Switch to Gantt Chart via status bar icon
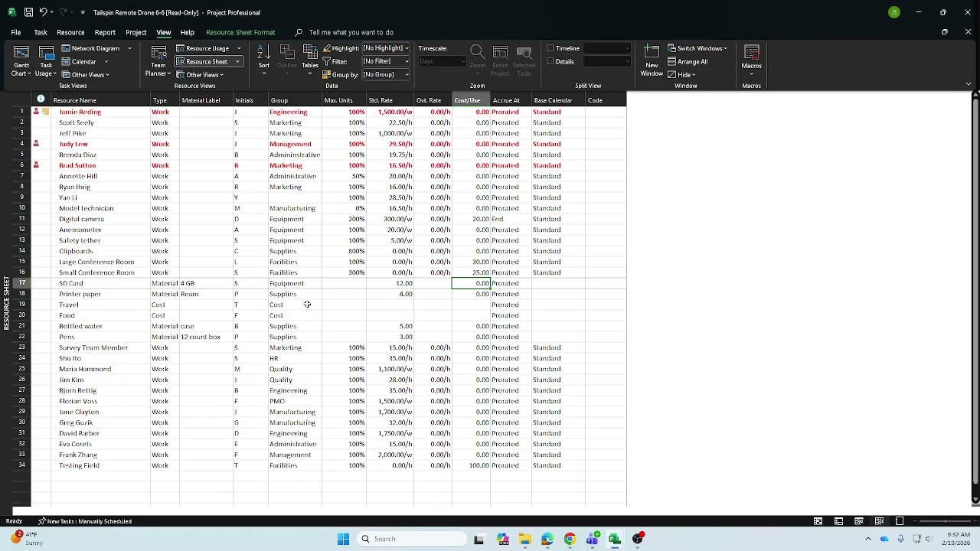This screenshot has height=551, width=980. 818,521
